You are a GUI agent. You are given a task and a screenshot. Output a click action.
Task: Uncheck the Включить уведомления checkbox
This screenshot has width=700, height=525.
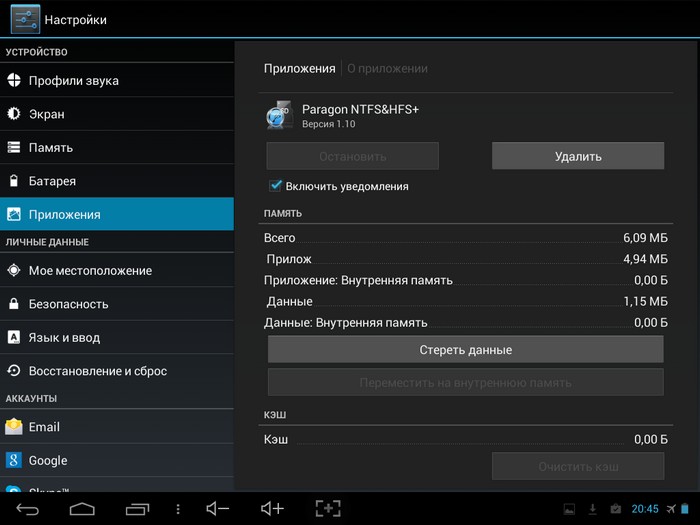[275, 186]
